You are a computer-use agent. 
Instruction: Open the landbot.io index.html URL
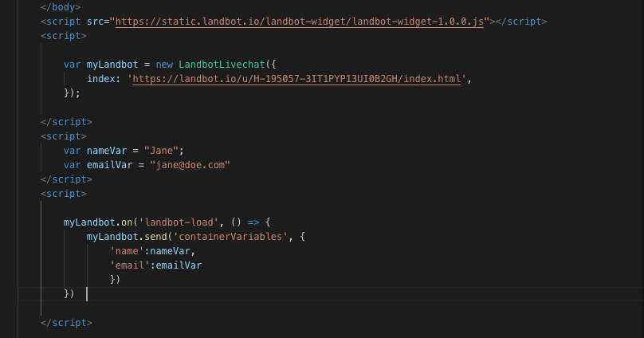click(x=296, y=79)
